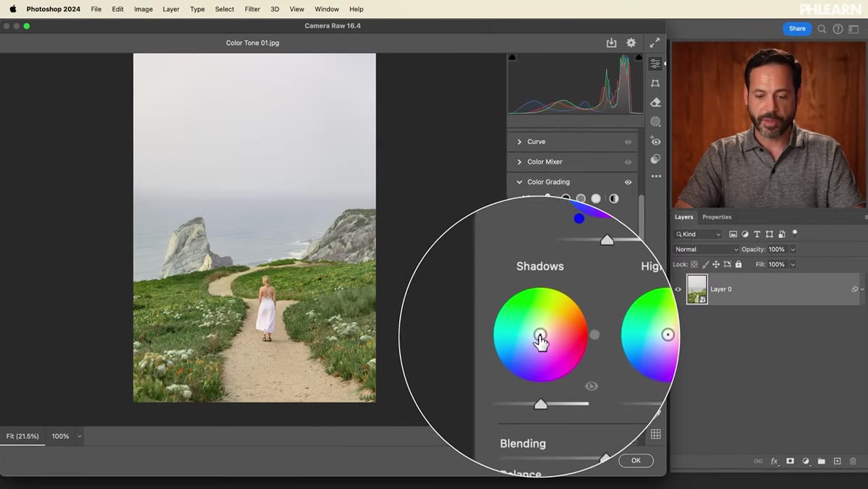
Task: Filter layers by pixel layers
Action: [x=733, y=234]
